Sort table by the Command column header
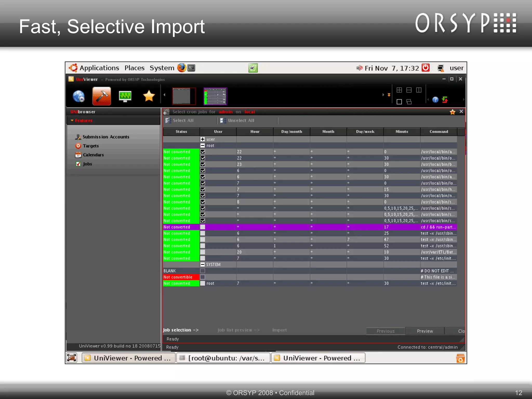This screenshot has width=532, height=399. [x=439, y=132]
